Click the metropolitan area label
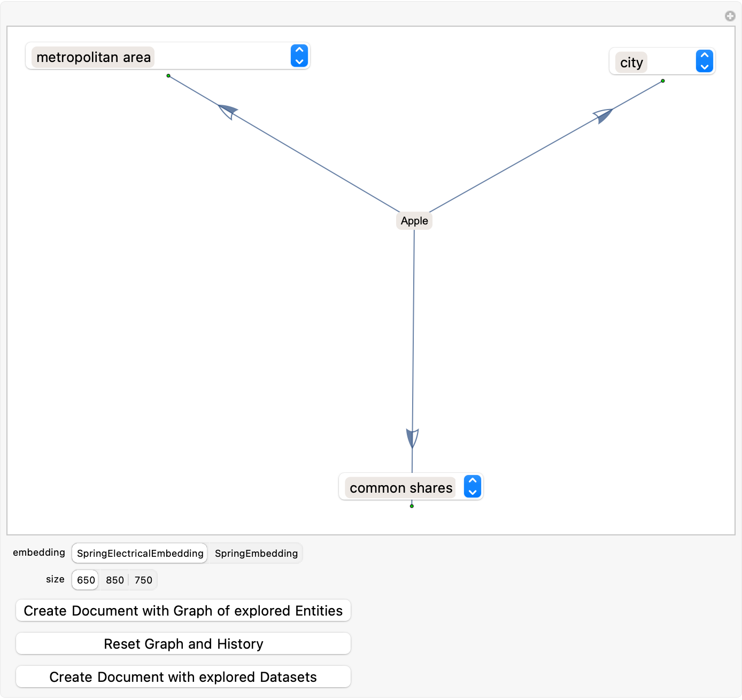Image resolution: width=742 pixels, height=700 pixels. click(94, 57)
